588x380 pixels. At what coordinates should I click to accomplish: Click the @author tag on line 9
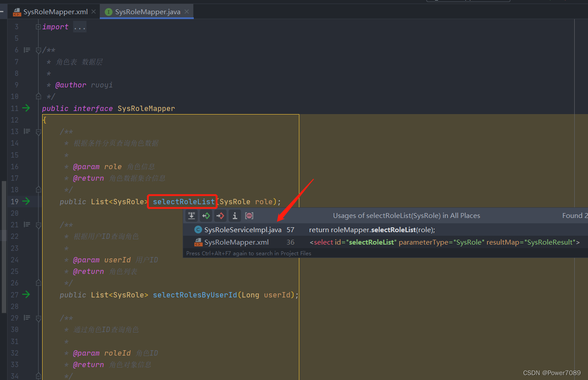(71, 85)
